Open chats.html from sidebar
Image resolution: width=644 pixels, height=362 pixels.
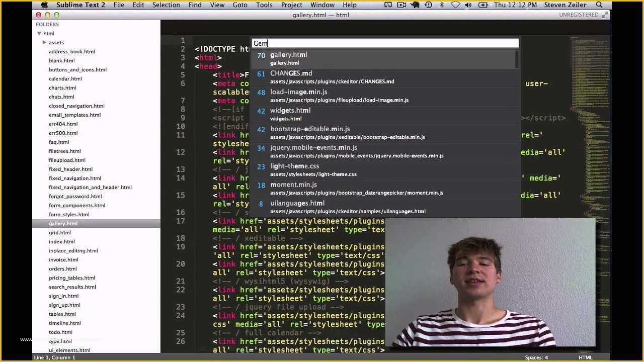click(x=61, y=97)
